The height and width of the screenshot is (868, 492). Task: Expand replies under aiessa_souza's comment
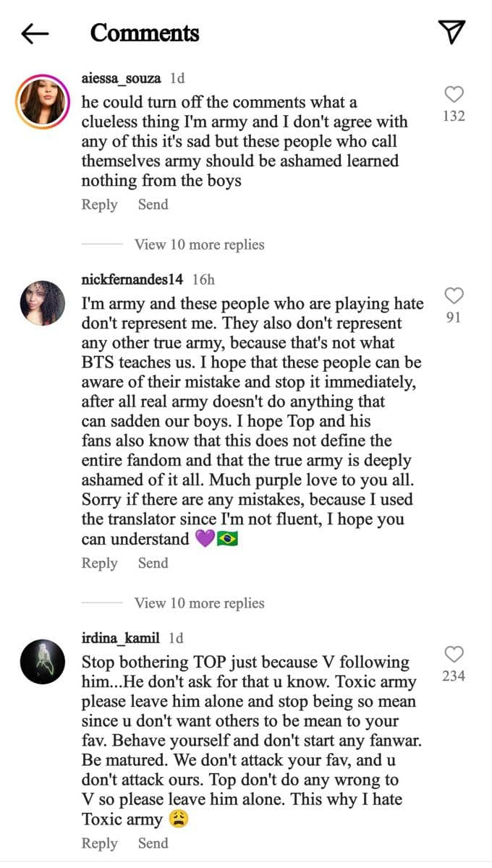pos(198,244)
